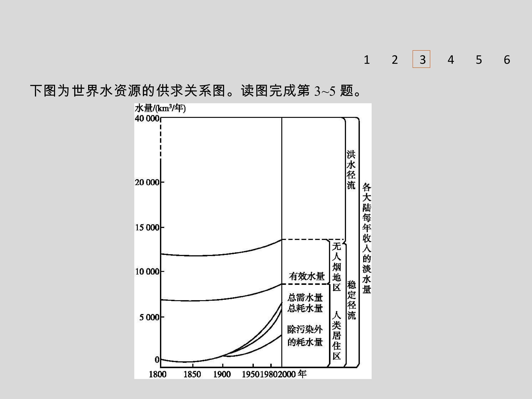
Task: Click the 有效水量 label in the chart
Action: point(307,276)
